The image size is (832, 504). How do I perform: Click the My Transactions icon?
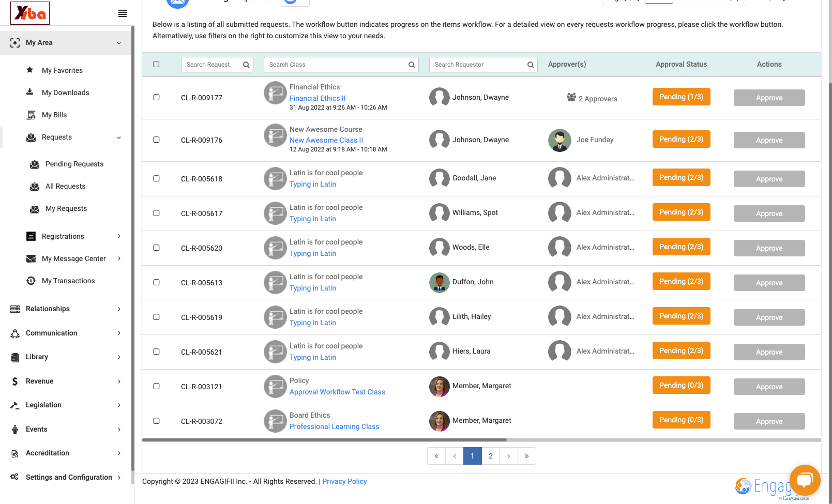pos(31,281)
